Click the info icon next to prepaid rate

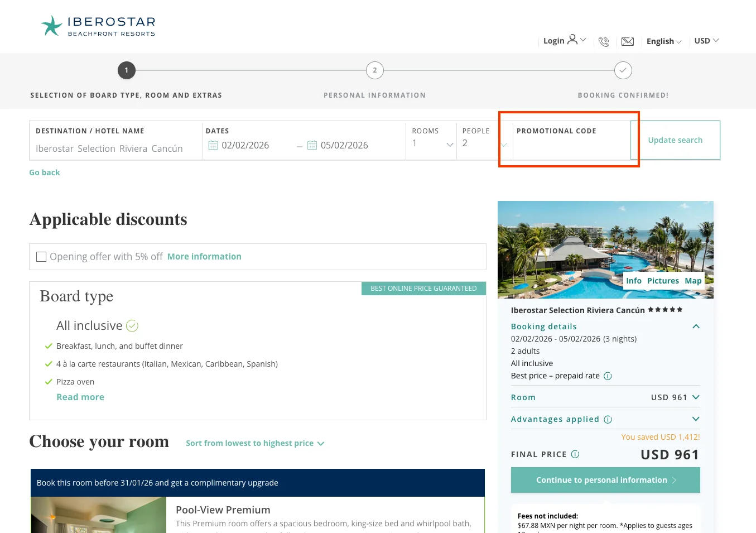coord(608,376)
